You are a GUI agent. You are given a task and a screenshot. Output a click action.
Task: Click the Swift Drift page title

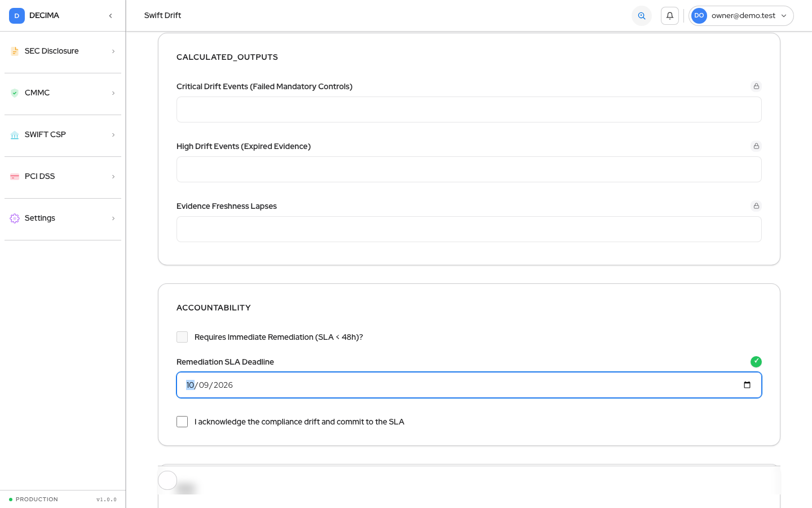point(162,16)
